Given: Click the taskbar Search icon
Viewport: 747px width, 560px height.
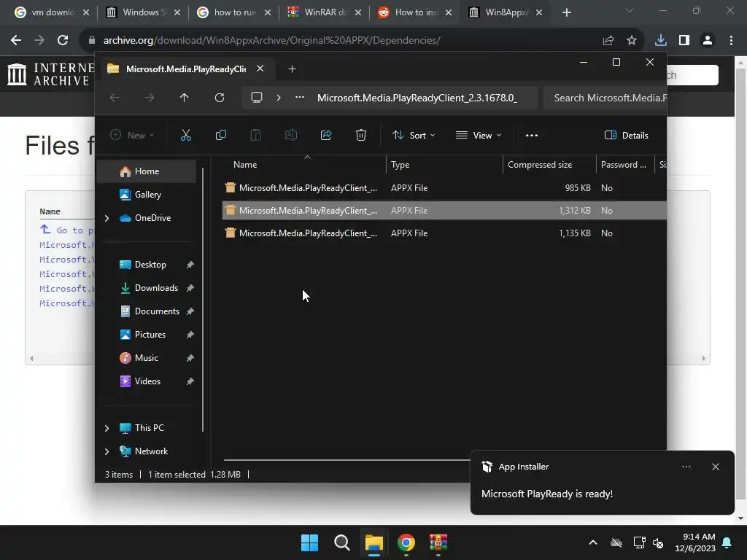Looking at the screenshot, I should 341,542.
